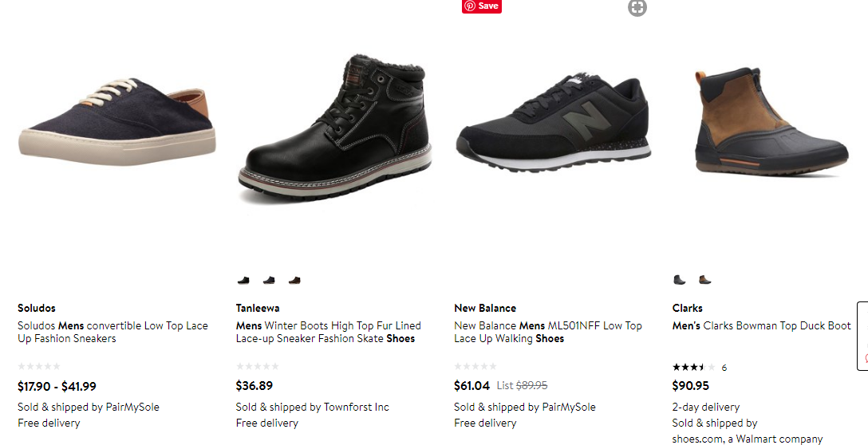Select the gray Clarks Duck Boot variant
Image resolution: width=868 pixels, height=445 pixels.
tap(679, 280)
